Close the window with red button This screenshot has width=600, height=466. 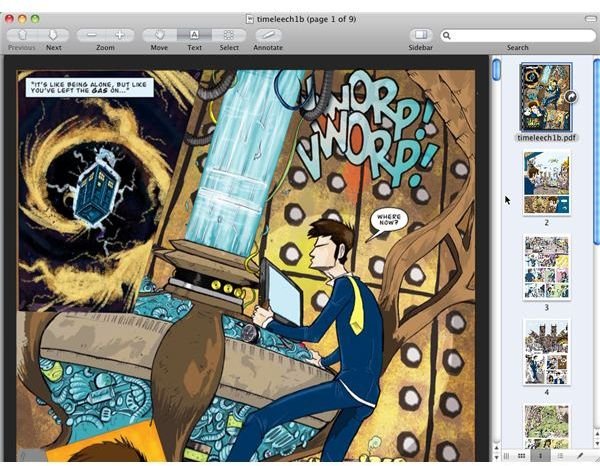[x=9, y=19]
